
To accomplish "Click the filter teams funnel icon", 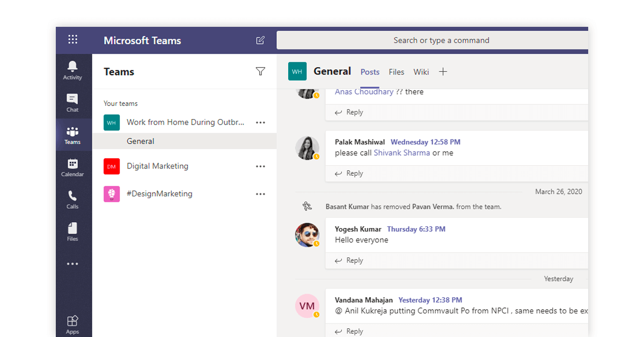I will tap(260, 71).
